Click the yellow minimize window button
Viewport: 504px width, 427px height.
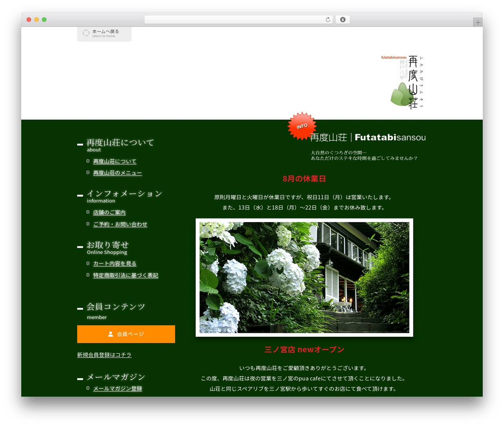36,20
